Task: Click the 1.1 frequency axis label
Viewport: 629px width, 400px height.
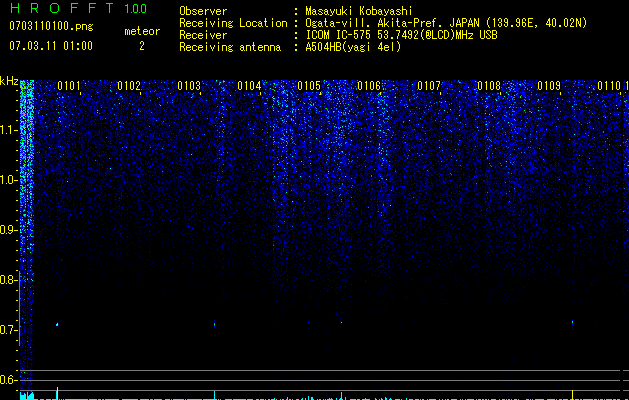Action: pos(8,130)
